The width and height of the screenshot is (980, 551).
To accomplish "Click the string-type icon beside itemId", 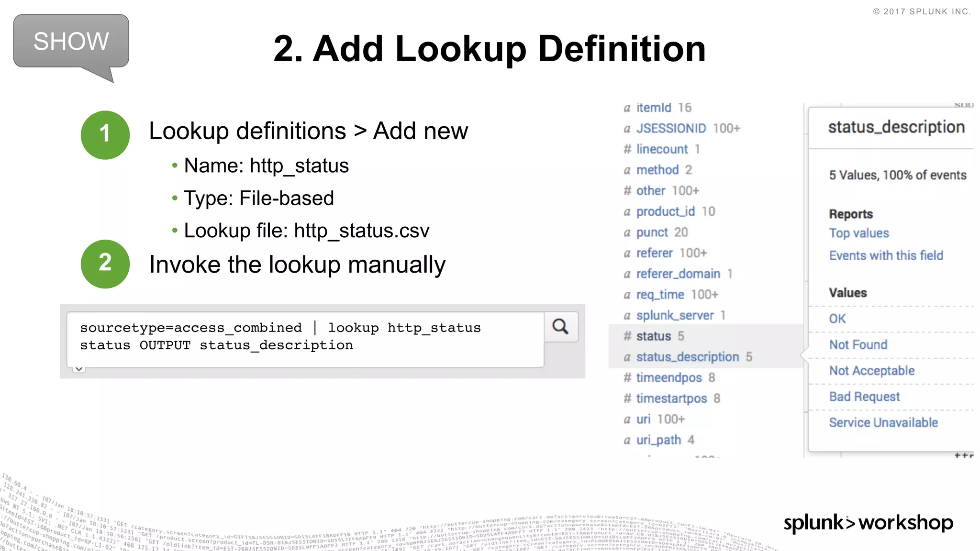I will [627, 109].
